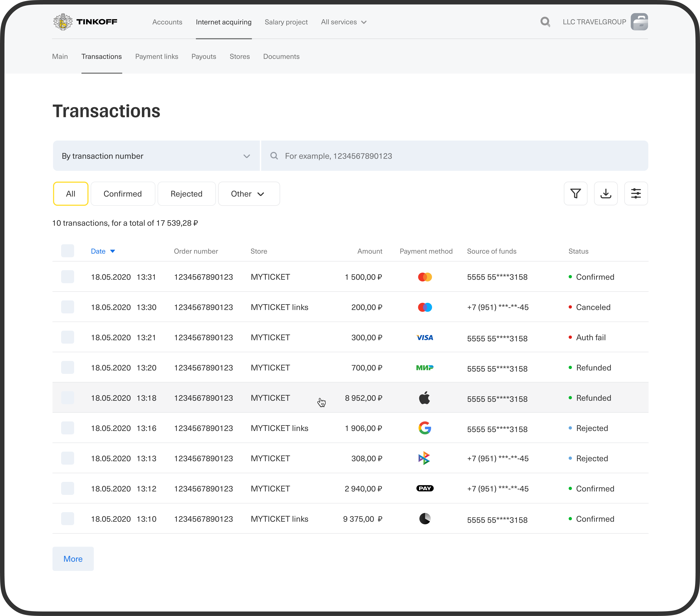Click the 9 375,00 ₽ amount cell

coord(363,519)
